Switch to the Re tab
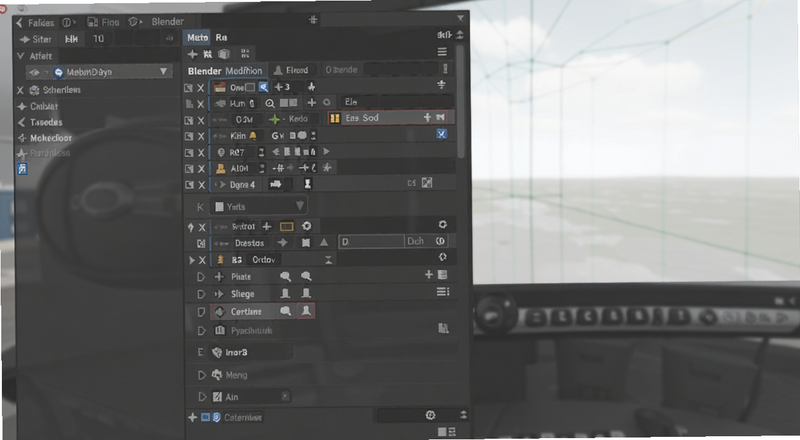 pyautogui.click(x=221, y=37)
